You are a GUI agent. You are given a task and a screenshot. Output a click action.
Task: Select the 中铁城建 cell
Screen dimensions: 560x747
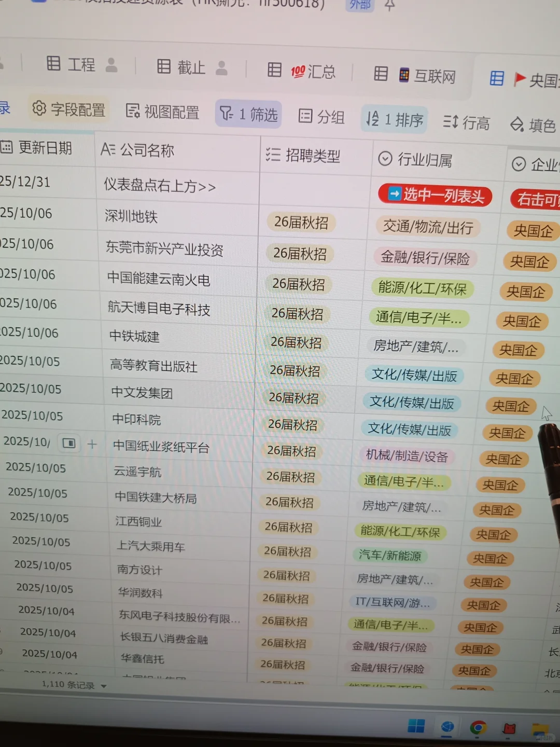coord(179,337)
